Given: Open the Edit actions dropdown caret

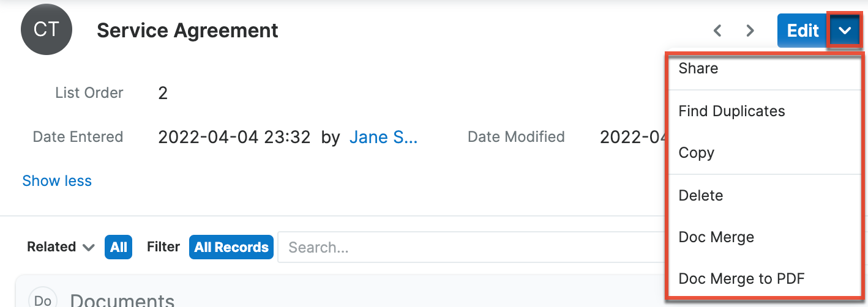Looking at the screenshot, I should point(845,31).
